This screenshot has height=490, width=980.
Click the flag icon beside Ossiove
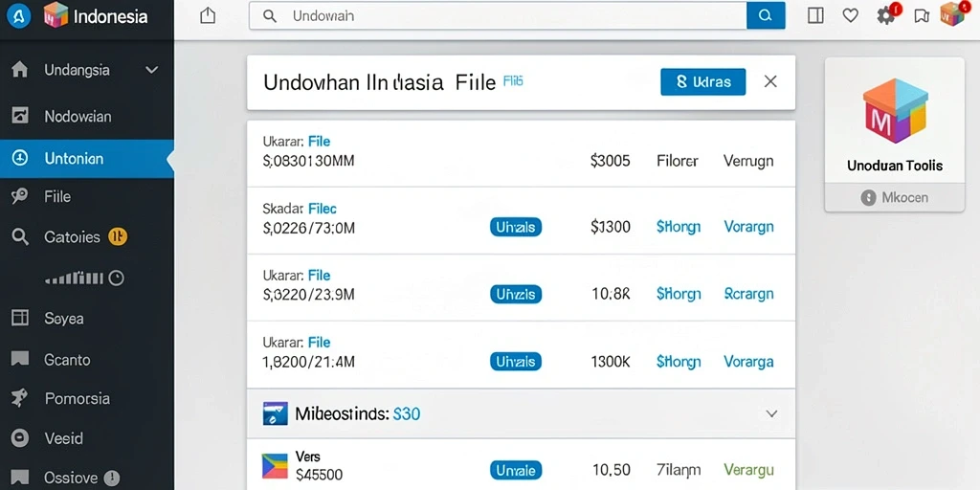[x=20, y=478]
